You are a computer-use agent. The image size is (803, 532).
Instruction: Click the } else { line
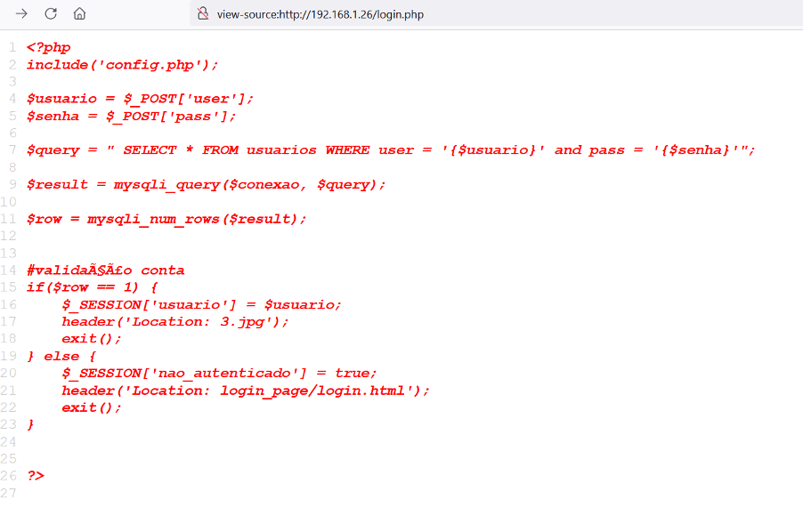coord(61,356)
